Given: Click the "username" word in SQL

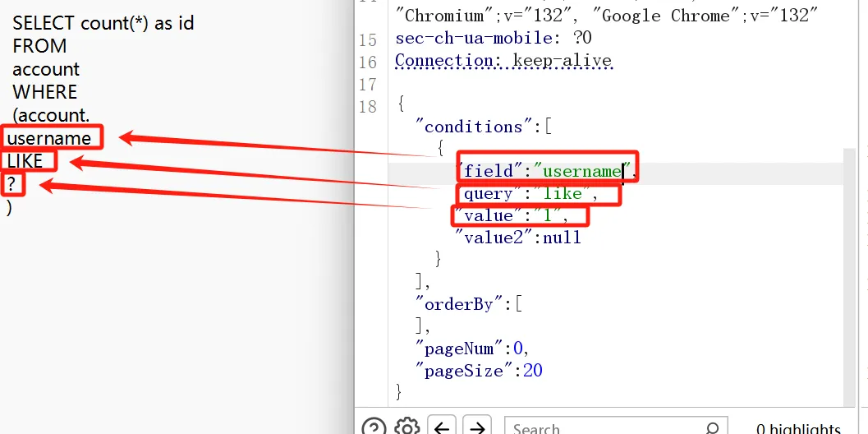Looking at the screenshot, I should point(48,138).
